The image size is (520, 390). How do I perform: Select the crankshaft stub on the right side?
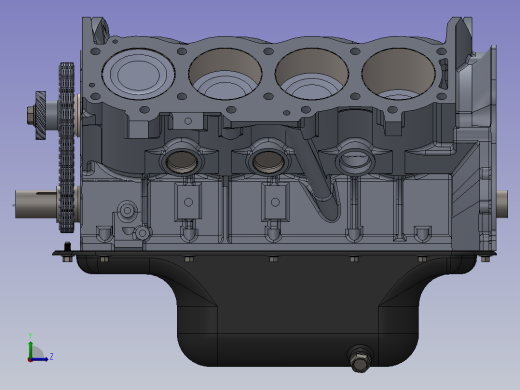click(502, 204)
